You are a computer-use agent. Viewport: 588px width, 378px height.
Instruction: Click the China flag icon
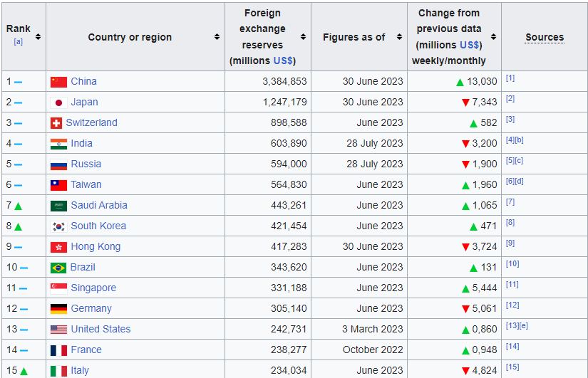58,82
